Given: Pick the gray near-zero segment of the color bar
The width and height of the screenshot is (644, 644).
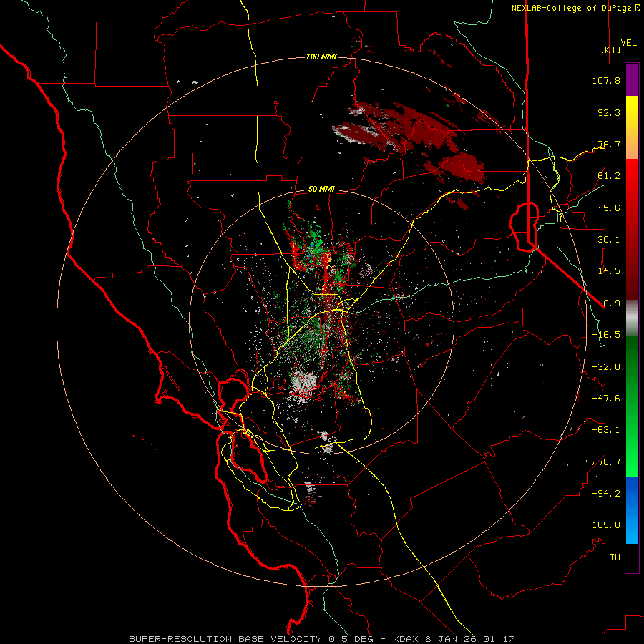Looking at the screenshot, I should coord(632,318).
